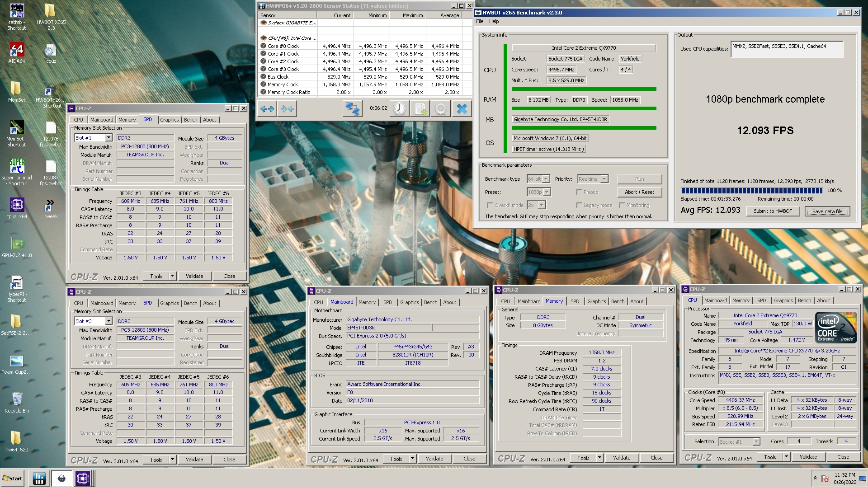868x488 pixels.
Task: Select the 12.087 fps.hwbot file icon
Action: pos(51,172)
